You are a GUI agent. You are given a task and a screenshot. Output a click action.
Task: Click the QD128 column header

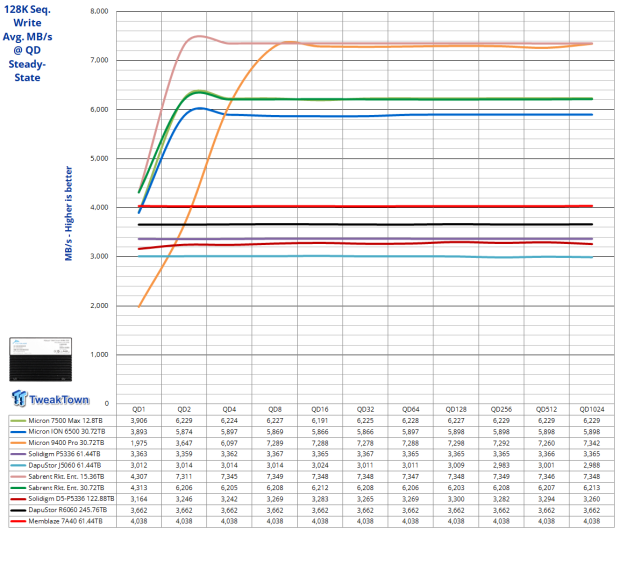456,409
